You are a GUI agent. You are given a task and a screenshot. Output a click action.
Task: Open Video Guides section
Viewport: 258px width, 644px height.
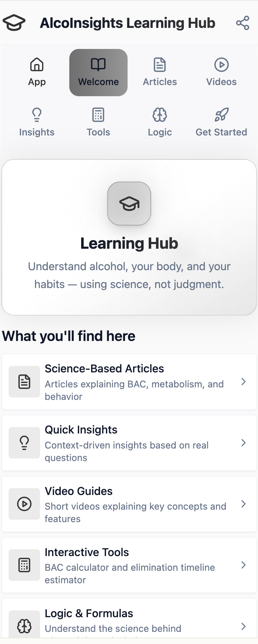coord(129,504)
